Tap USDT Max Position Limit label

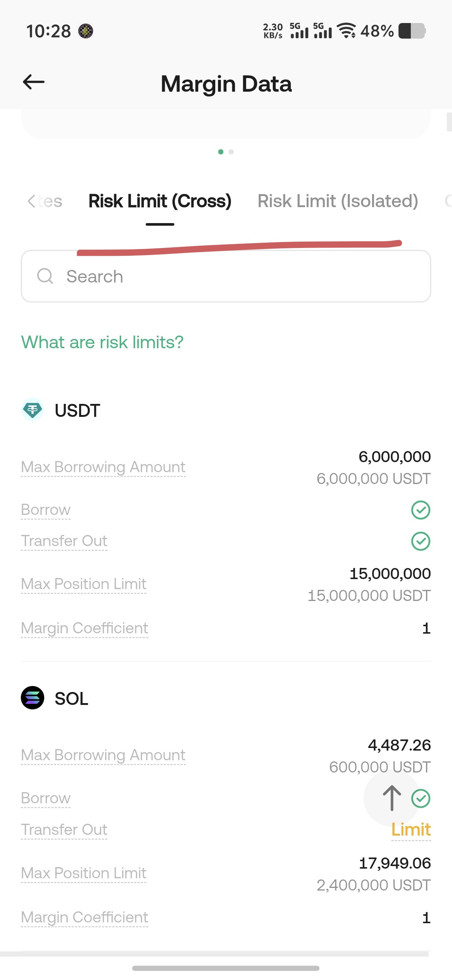(84, 584)
